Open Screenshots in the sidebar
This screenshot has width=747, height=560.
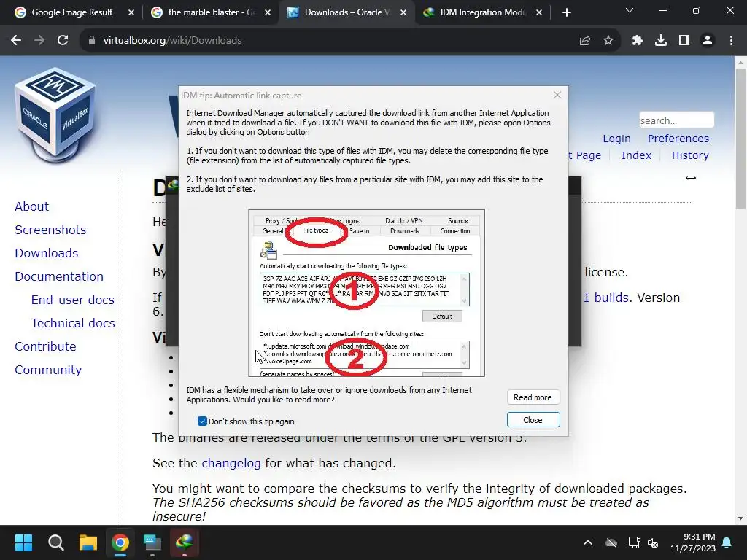click(50, 230)
